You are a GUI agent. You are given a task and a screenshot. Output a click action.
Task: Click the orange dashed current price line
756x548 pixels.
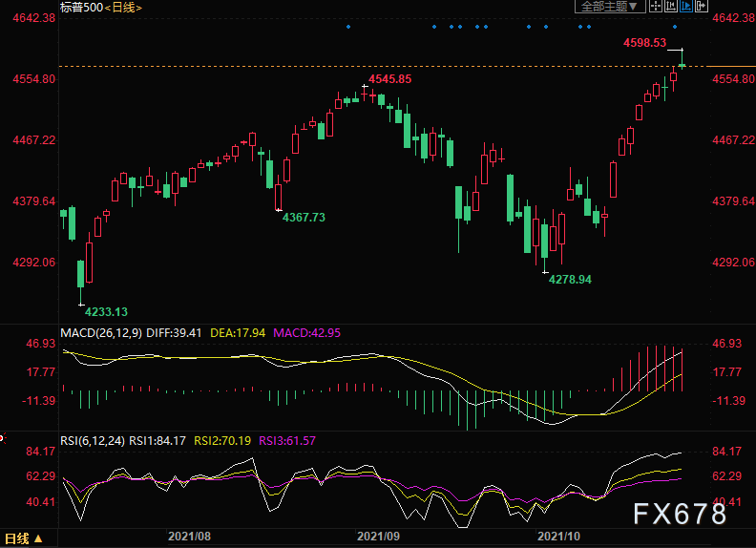point(384,66)
